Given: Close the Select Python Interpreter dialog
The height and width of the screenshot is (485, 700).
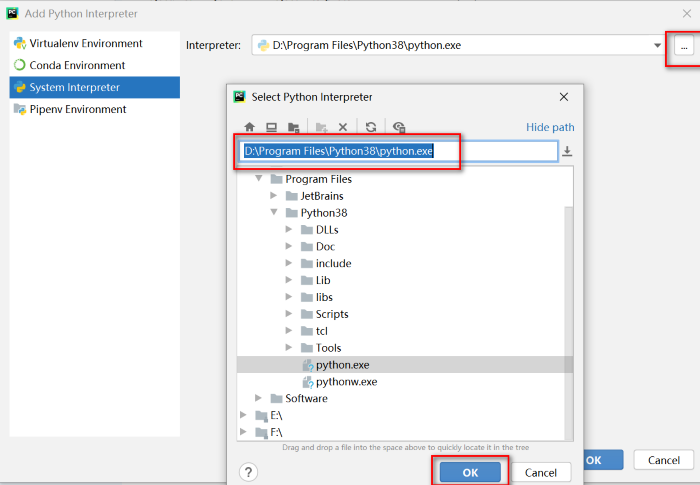Looking at the screenshot, I should pyautogui.click(x=564, y=97).
